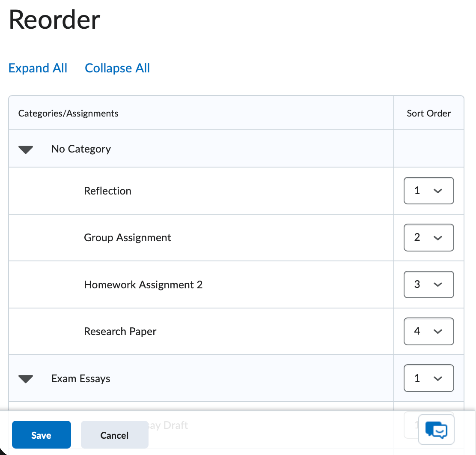This screenshot has height=455, width=476.
Task: Open the sort order dropdown for Reflection
Action: [x=428, y=191]
